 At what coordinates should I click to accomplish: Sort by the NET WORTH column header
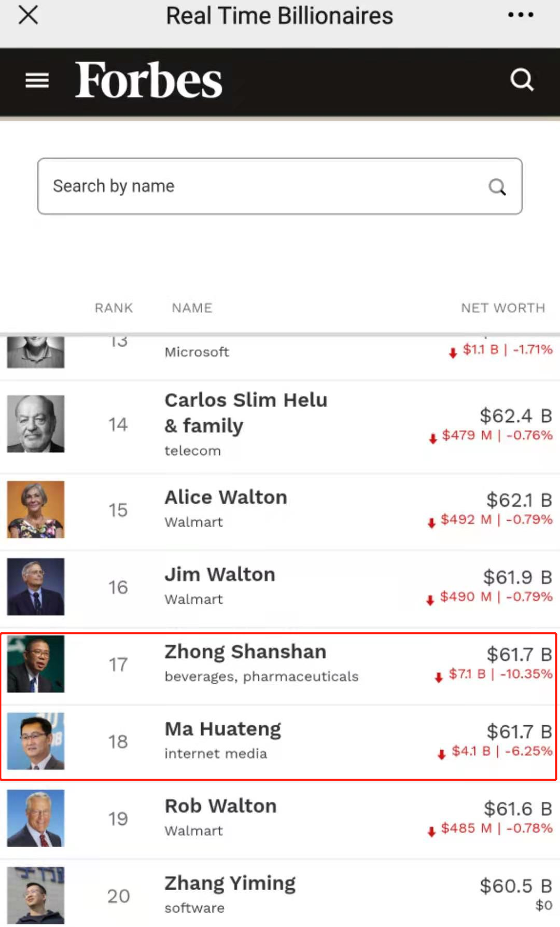502,308
